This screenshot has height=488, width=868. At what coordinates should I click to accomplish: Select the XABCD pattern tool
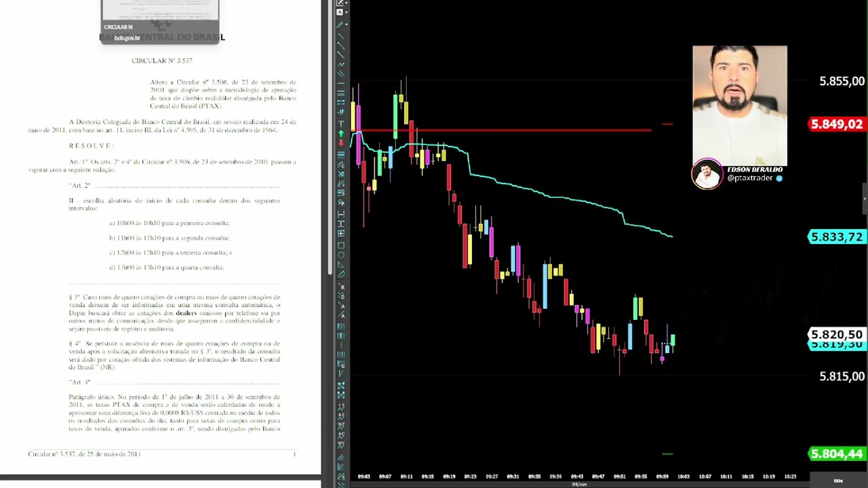tap(341, 385)
